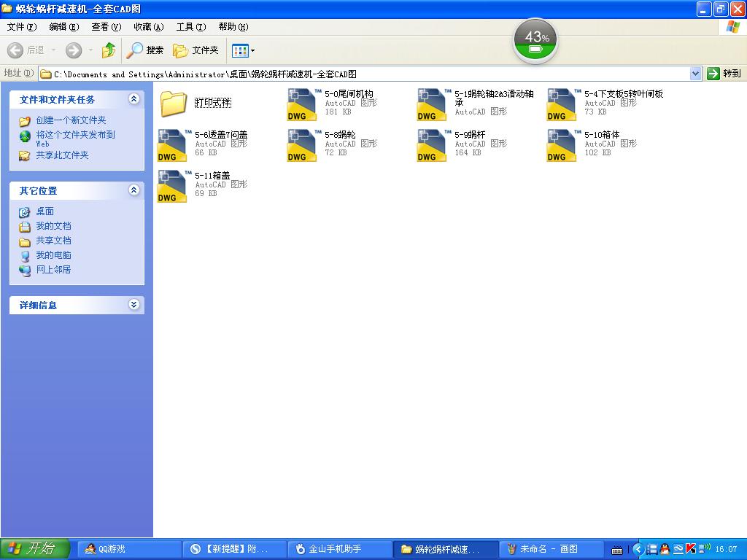Expand hidden system tray icons arrow
Viewport: 747px width, 560px height.
(638, 549)
